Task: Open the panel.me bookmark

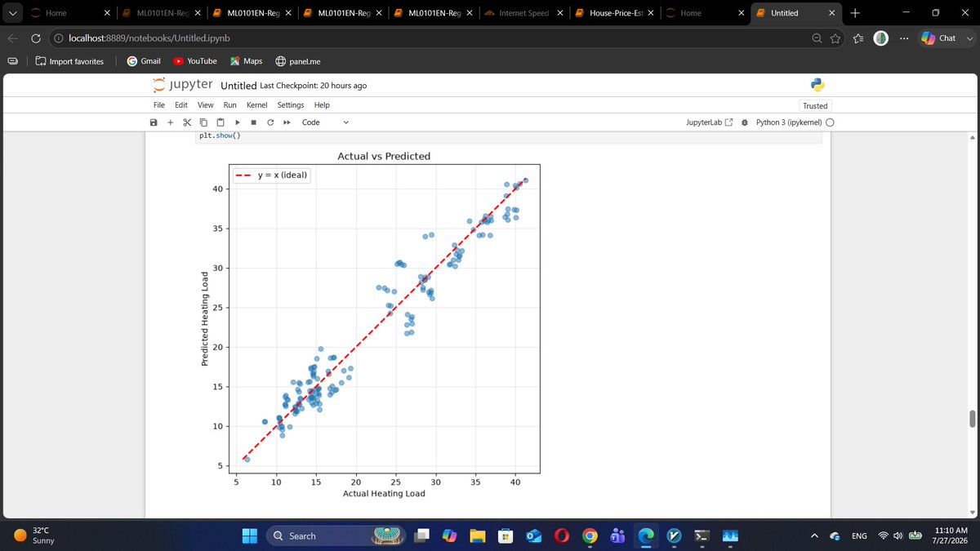Action: 298,61
